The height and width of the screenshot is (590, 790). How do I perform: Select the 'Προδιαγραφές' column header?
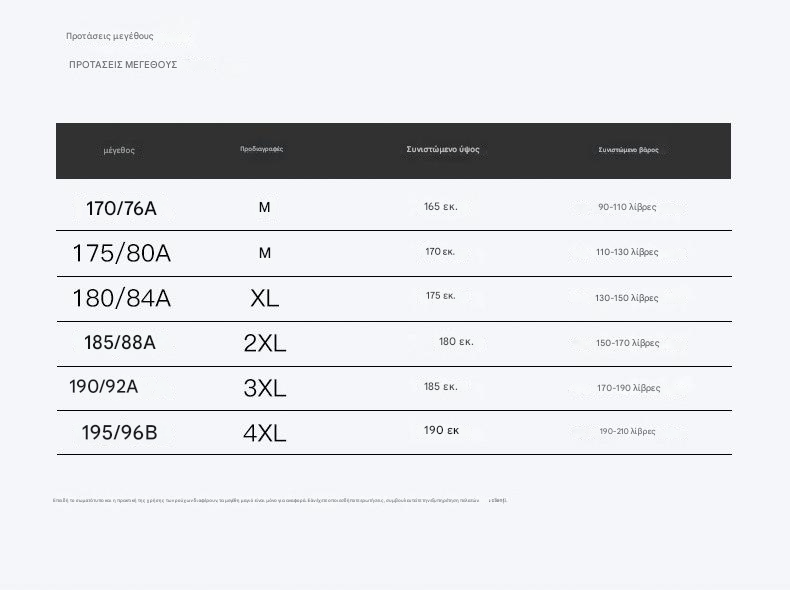point(262,149)
